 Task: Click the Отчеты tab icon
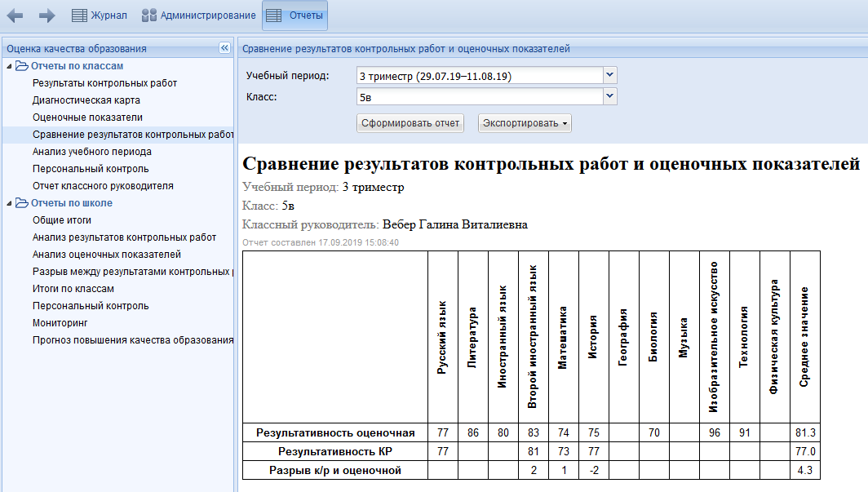[x=274, y=16]
